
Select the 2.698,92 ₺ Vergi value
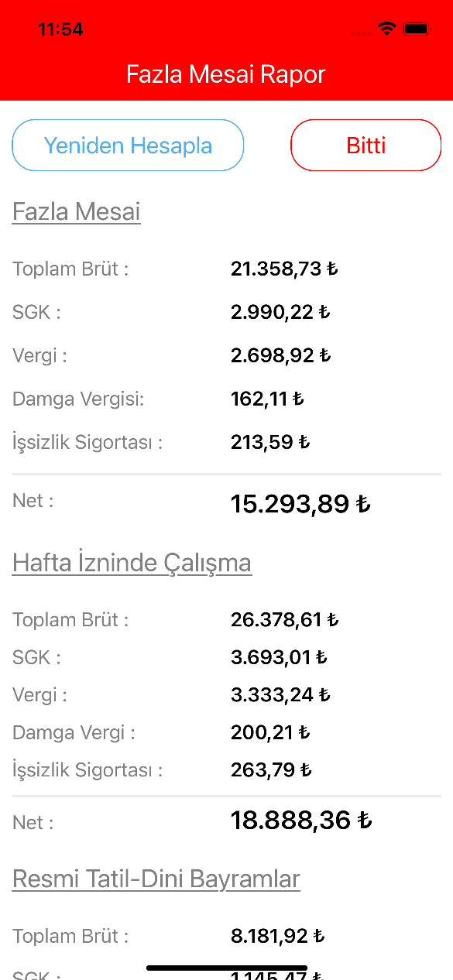280,355
